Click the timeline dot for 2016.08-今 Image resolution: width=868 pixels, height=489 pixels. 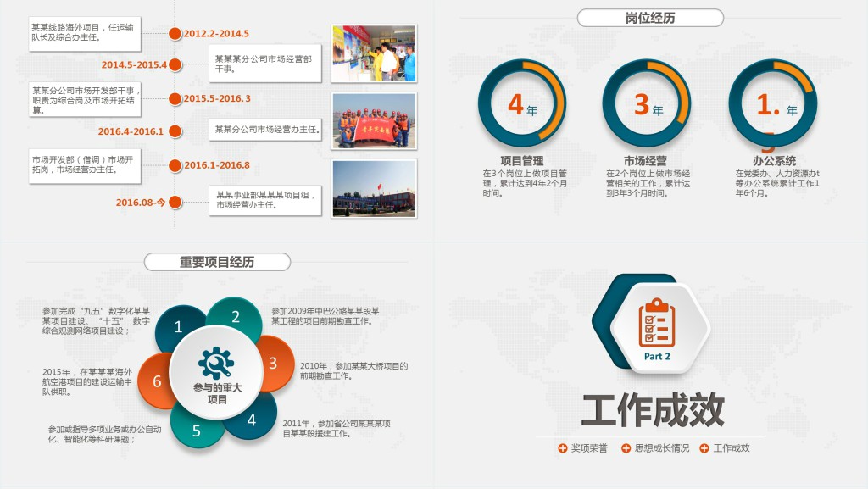175,202
